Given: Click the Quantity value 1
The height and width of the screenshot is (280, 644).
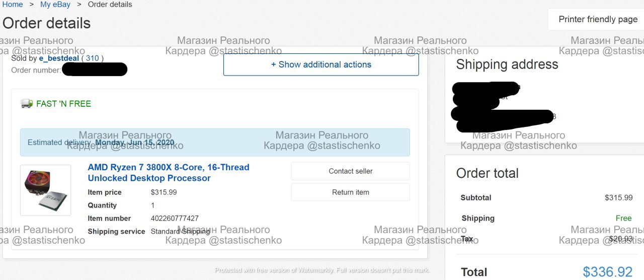Looking at the screenshot, I should (153, 205).
